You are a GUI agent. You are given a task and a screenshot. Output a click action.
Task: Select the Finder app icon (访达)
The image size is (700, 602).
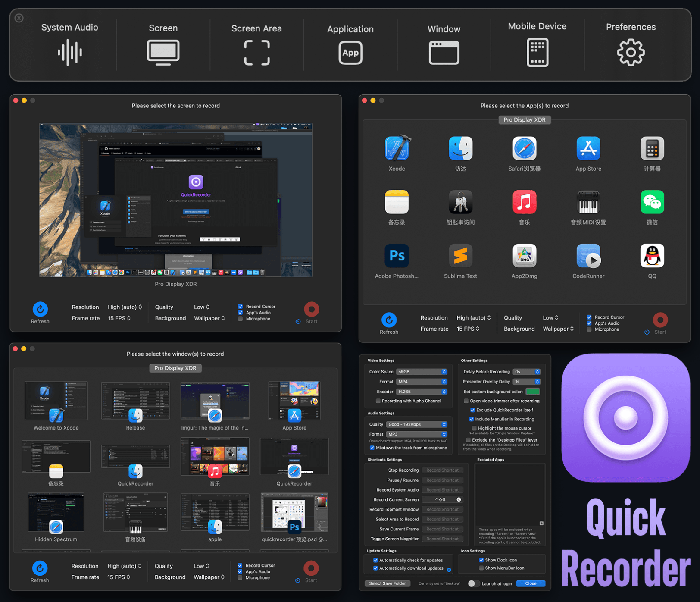pos(460,149)
